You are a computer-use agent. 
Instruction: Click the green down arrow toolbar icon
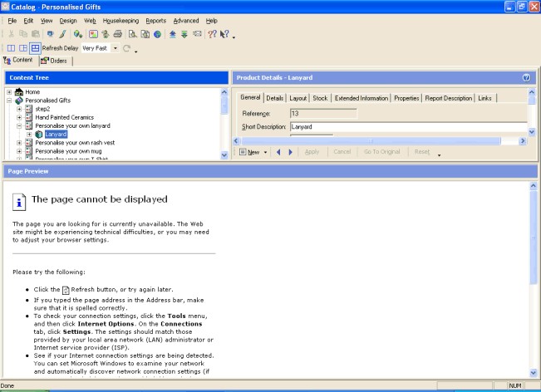[x=184, y=34]
